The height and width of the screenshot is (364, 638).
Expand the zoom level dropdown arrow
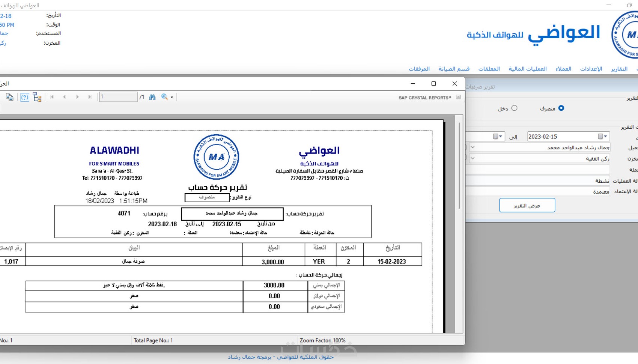click(x=172, y=97)
